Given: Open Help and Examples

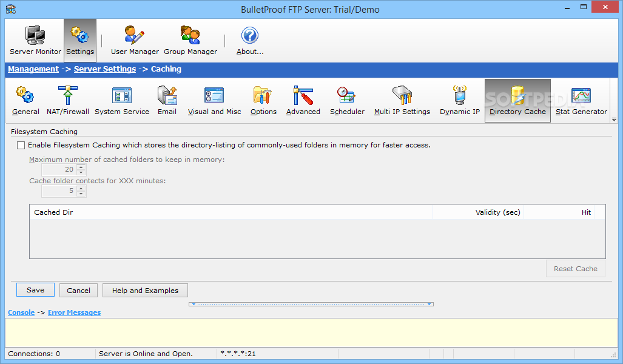Looking at the screenshot, I should [145, 291].
